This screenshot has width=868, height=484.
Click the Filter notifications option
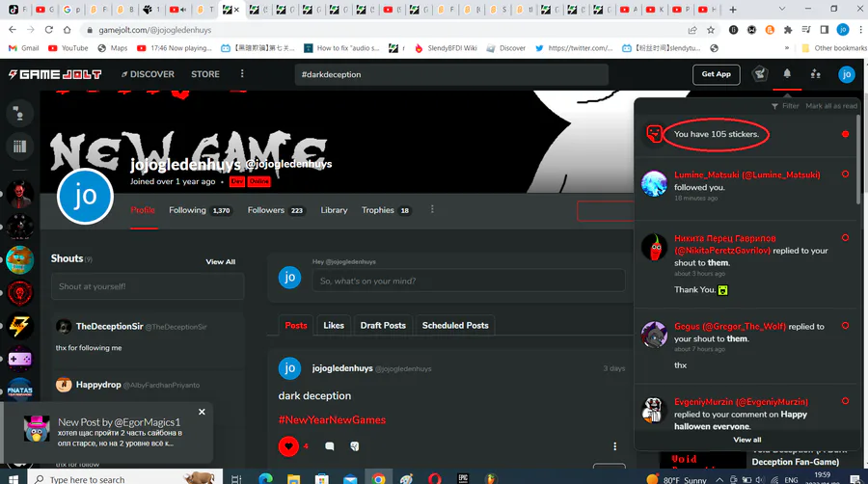785,106
